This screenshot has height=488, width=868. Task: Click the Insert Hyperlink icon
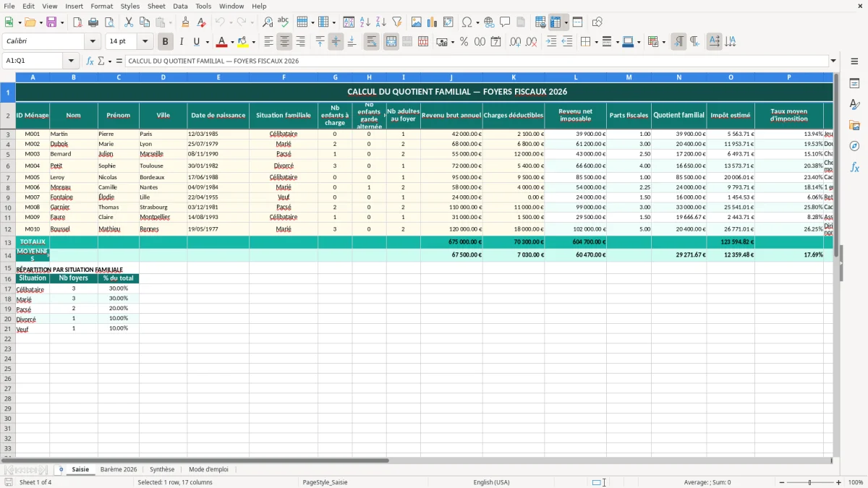[490, 22]
